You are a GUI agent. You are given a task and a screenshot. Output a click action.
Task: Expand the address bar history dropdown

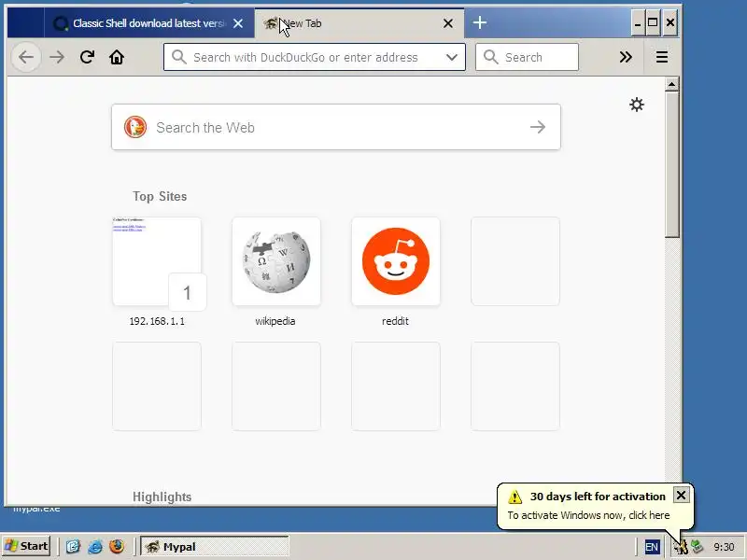pyautogui.click(x=452, y=57)
